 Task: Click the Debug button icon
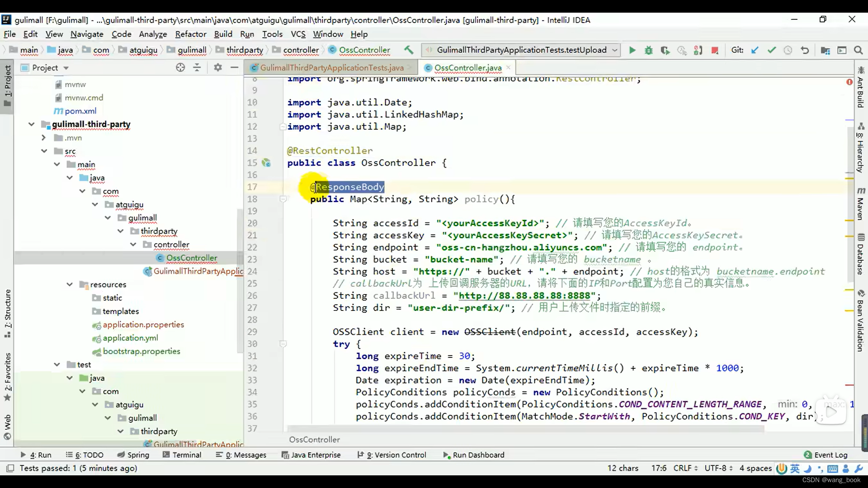click(649, 50)
